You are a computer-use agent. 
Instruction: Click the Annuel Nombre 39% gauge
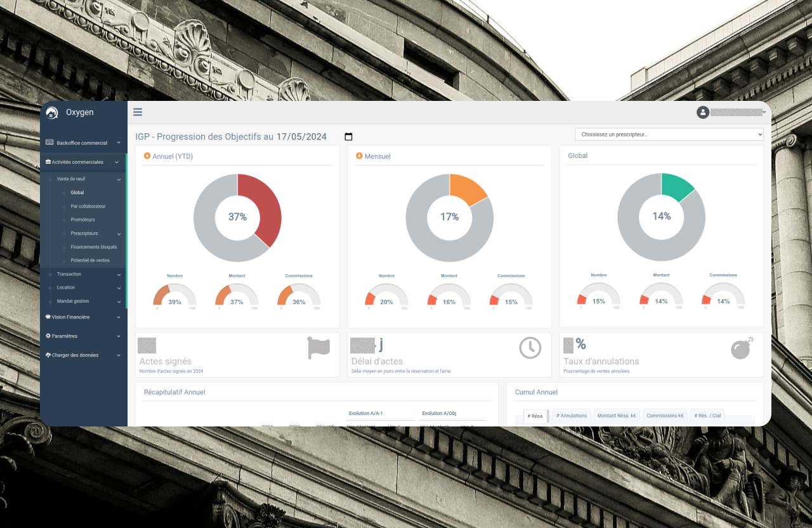174,296
